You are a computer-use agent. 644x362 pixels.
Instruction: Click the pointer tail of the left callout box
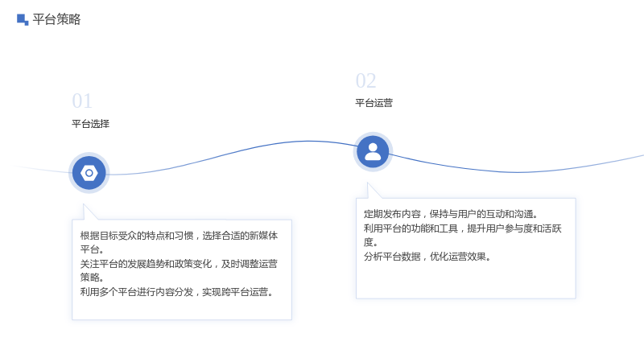click(x=88, y=212)
